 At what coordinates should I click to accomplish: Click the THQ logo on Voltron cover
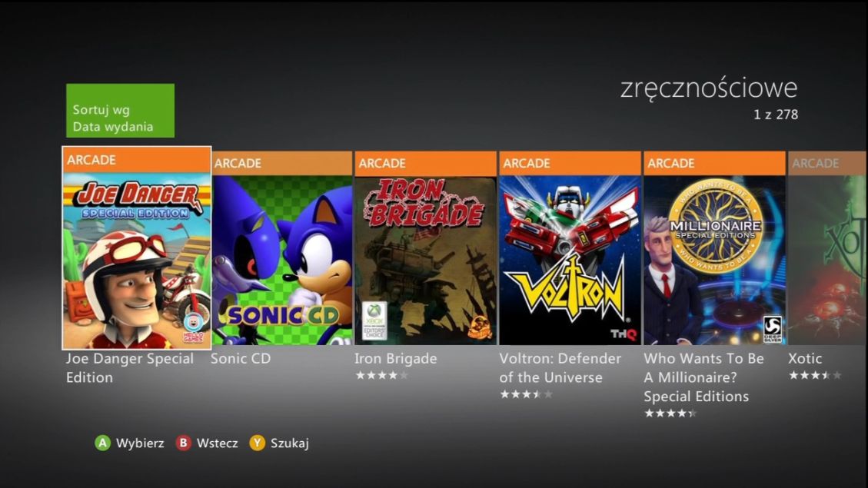[624, 334]
